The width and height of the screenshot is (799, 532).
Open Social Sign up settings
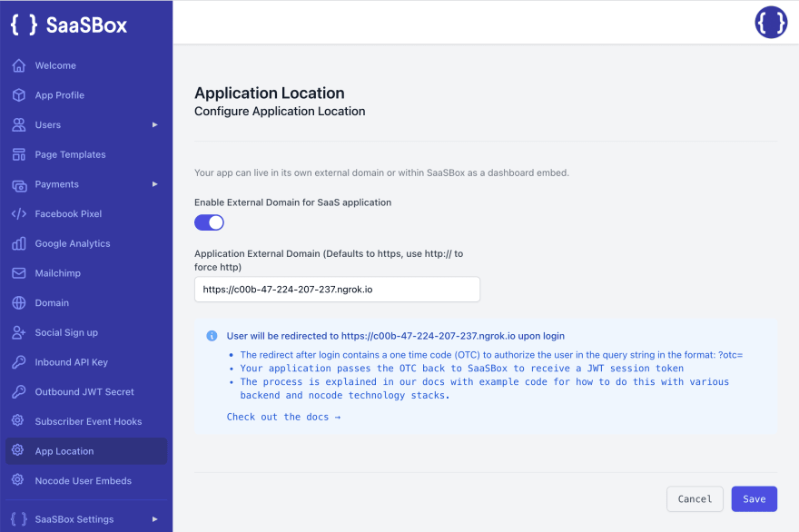pos(86,332)
